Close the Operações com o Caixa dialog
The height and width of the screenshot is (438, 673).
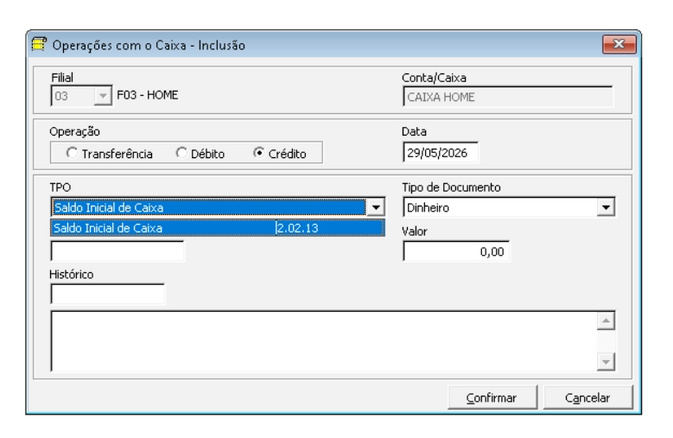pyautogui.click(x=619, y=44)
